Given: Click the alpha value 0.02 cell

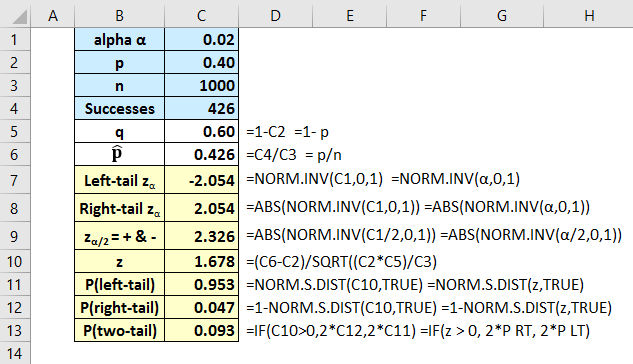Looking at the screenshot, I should 201,40.
